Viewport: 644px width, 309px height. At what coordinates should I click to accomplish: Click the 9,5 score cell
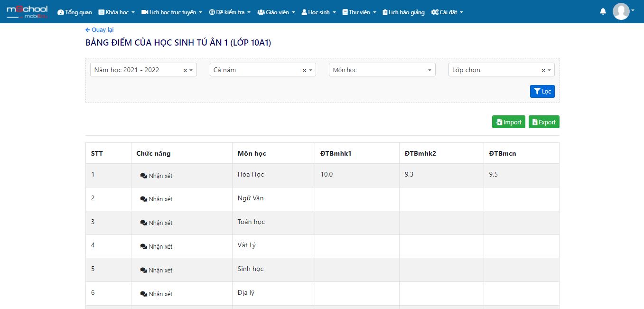pos(522,175)
